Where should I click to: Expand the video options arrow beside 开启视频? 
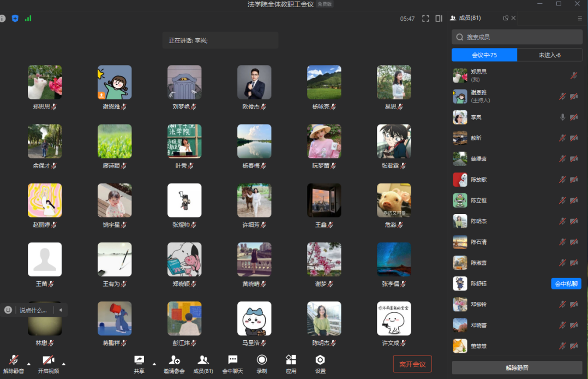coord(63,364)
